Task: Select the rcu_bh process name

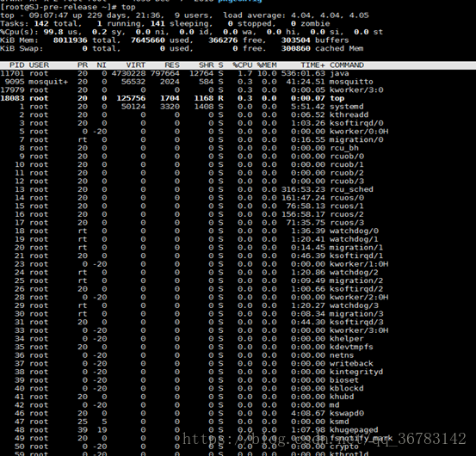Action: click(x=344, y=148)
